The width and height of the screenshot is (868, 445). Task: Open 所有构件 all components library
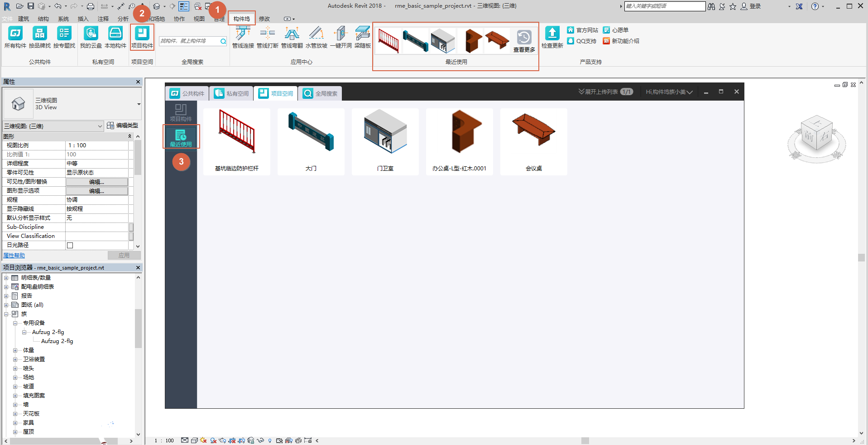15,37
